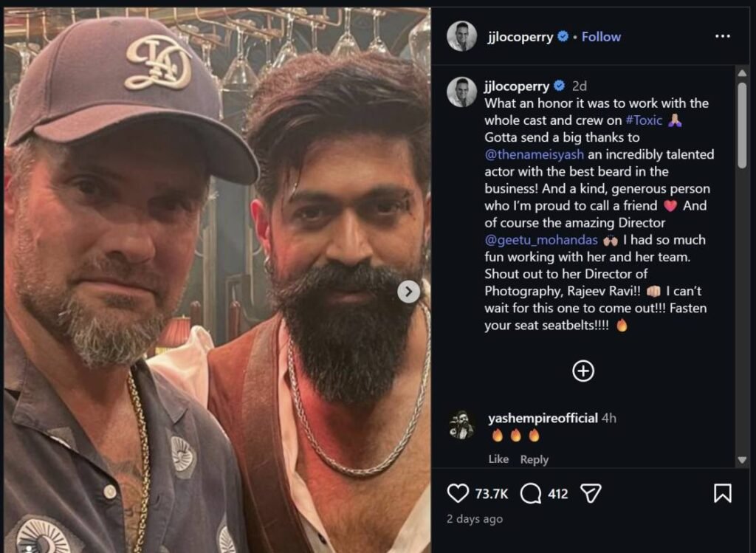
Task: Click the jjlocoperry header profile picture
Action: [461, 36]
